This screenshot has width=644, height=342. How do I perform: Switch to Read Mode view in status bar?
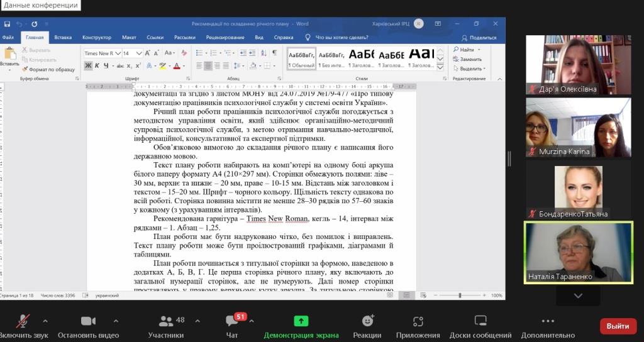click(x=390, y=295)
